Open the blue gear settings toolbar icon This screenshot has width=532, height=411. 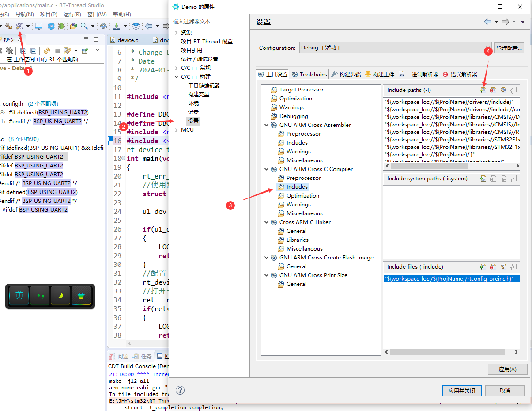pos(51,26)
